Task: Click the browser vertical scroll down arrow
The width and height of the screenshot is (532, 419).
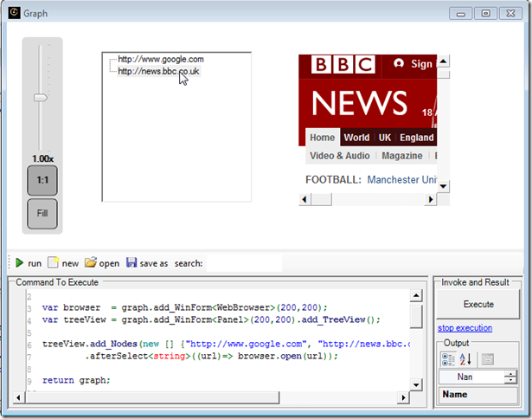Action: pos(443,186)
